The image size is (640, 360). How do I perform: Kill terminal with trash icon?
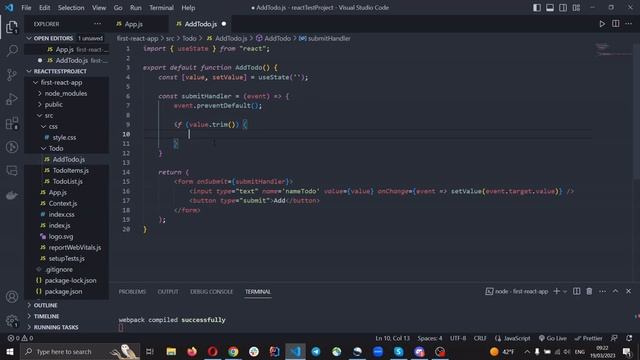589,291
